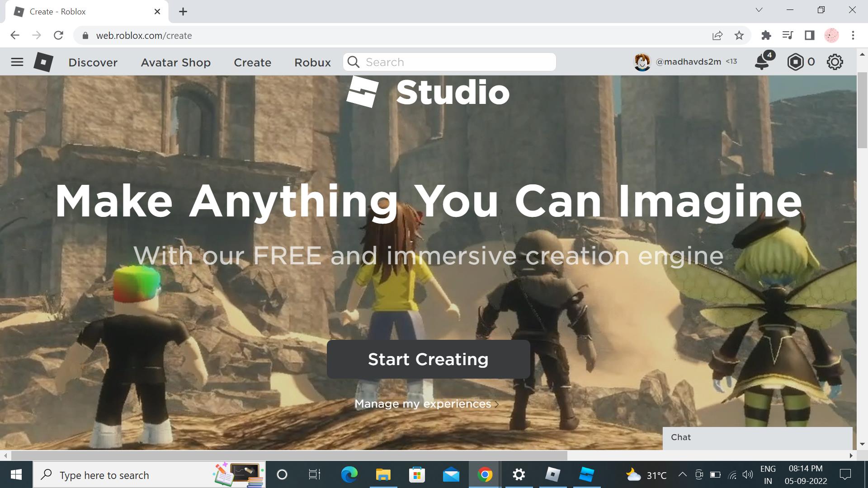The width and height of the screenshot is (868, 488).
Task: Click the taskbar search box
Action: point(149,475)
